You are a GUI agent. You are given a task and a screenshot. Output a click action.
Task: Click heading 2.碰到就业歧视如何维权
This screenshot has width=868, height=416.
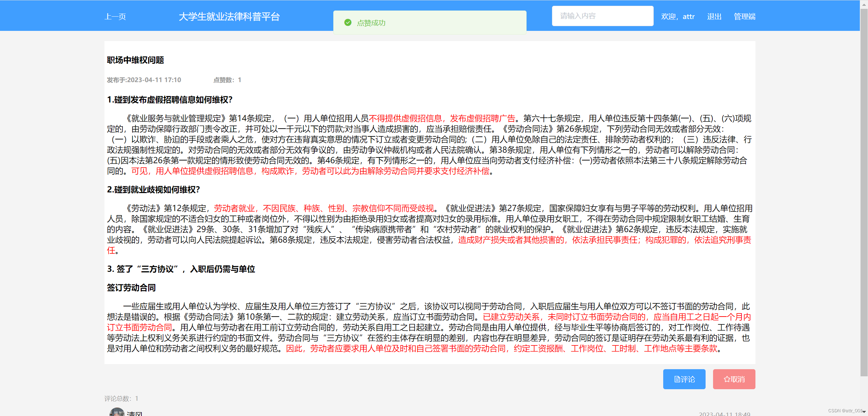click(x=153, y=190)
